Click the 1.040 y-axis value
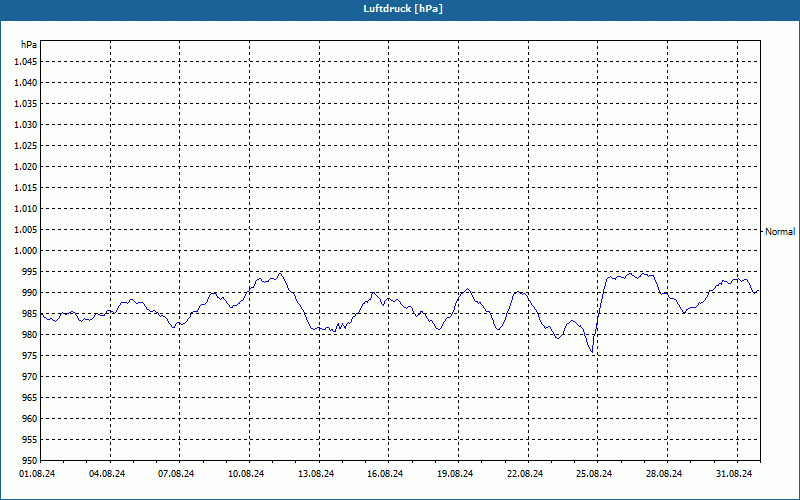Screen dimensions: 800x500 (26, 83)
